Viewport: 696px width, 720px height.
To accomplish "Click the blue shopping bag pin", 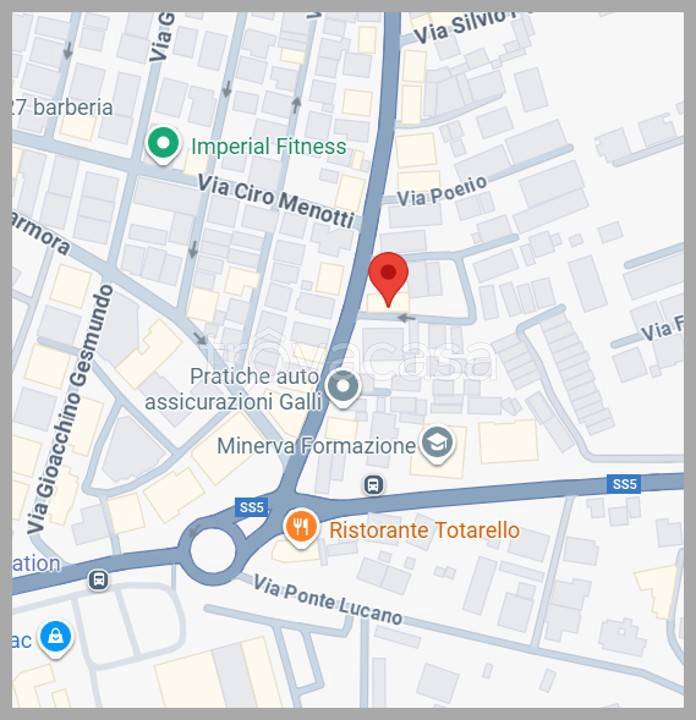I will 56,639.
